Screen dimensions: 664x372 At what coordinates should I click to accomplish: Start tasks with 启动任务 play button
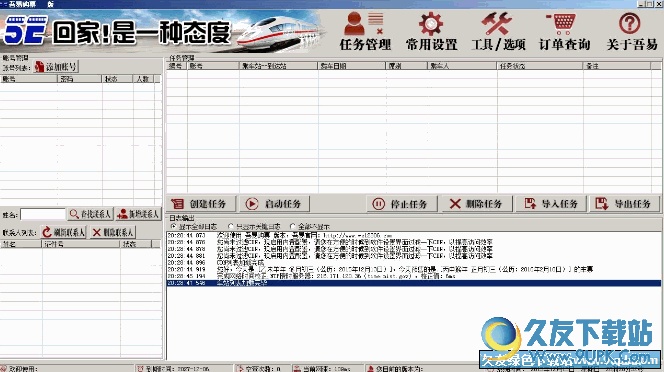pyautogui.click(x=275, y=204)
